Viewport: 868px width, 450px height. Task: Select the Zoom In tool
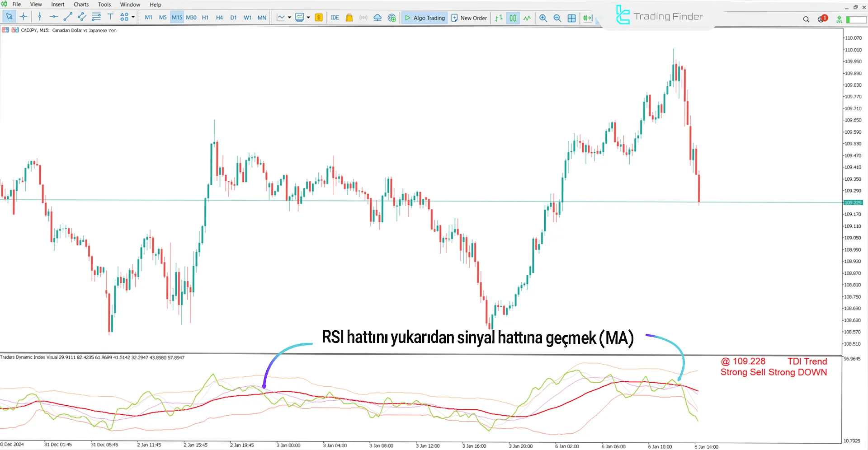(x=543, y=18)
